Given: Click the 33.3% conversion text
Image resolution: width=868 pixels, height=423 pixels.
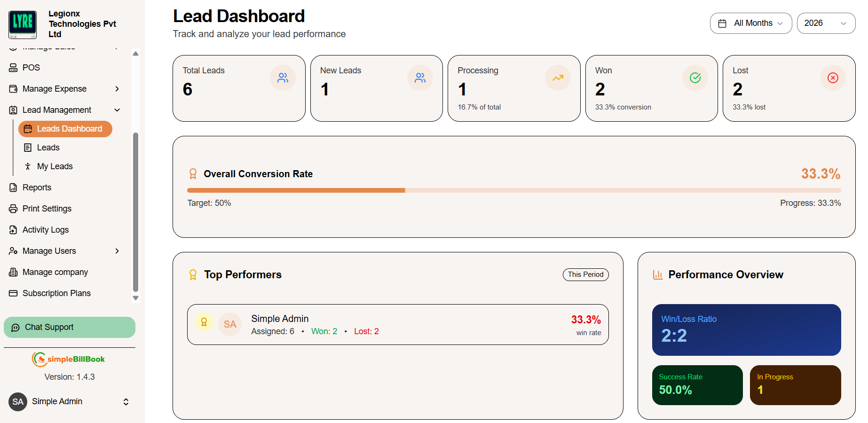Looking at the screenshot, I should [x=623, y=107].
